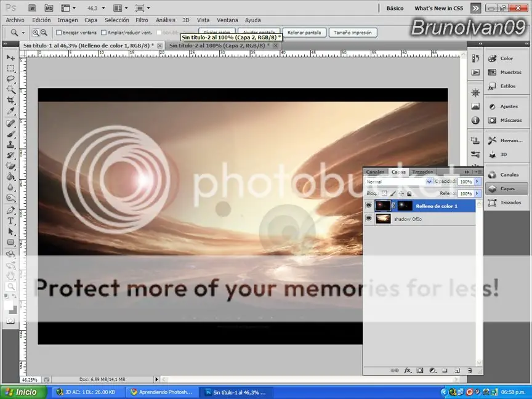Open the Ajustes panel button
This screenshot has height=399, width=532.
(x=506, y=106)
